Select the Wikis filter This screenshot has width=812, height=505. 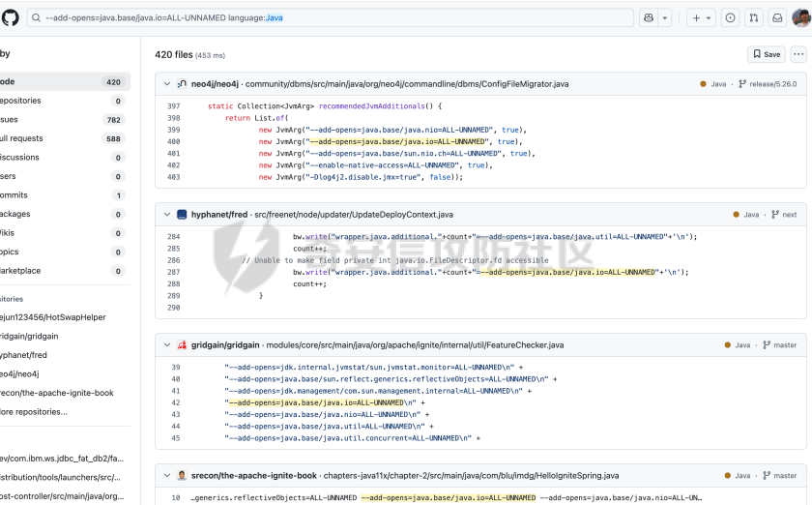pos(64,233)
